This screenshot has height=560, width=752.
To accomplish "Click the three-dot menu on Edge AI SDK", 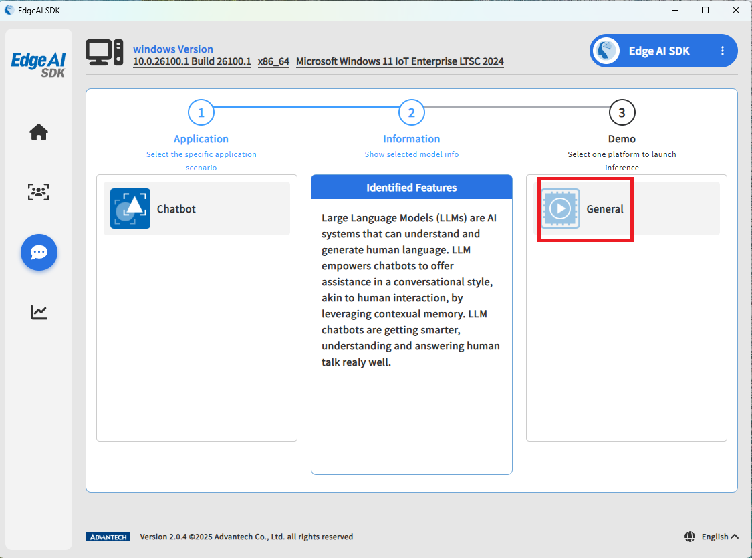I will click(722, 51).
